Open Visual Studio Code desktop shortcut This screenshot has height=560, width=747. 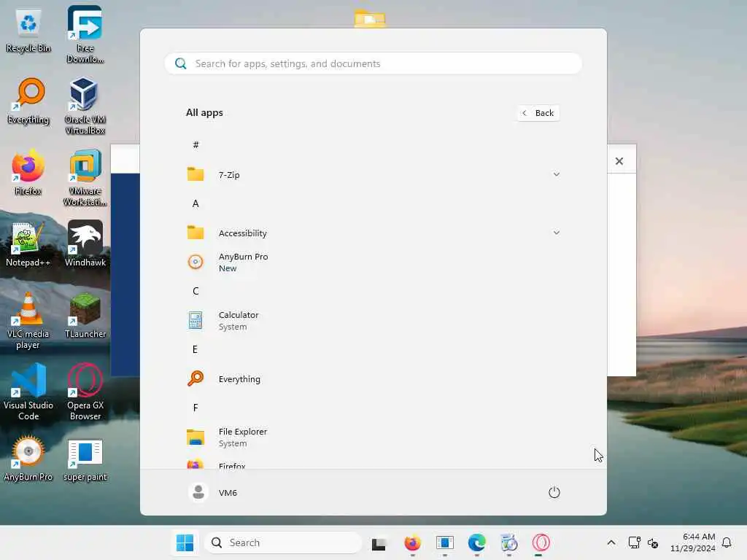coord(28,392)
